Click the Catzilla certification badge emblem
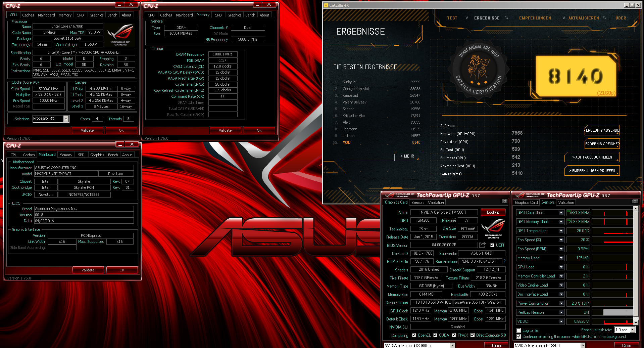This screenshot has width=644, height=348. tap(479, 70)
